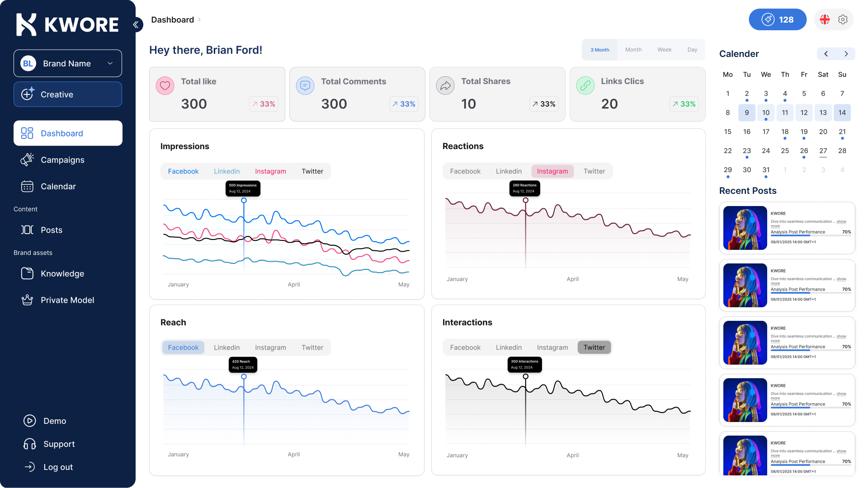Screen dimensions: 868x488
Task: Toggle Facebook filter in Reach chart
Action: click(x=183, y=347)
